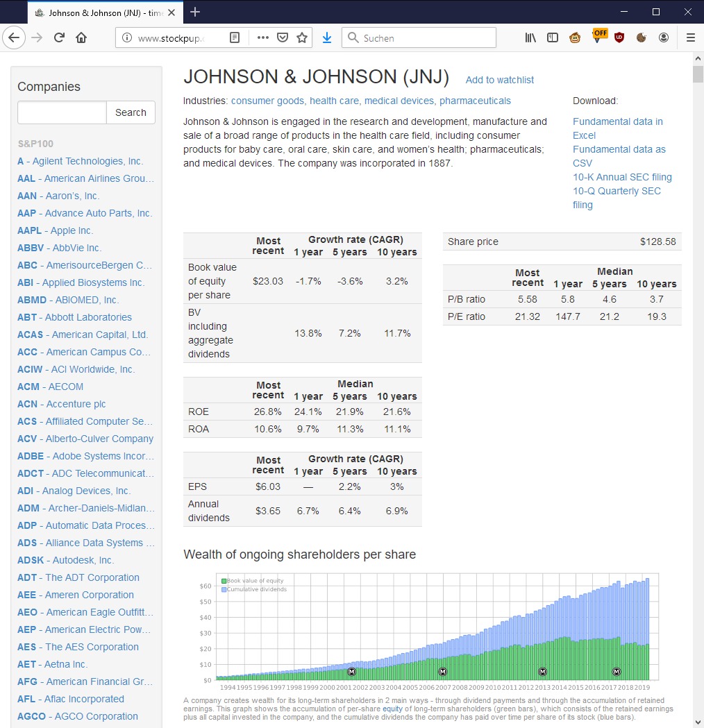Viewport: 704px width, 728px height.
Task: Add JNJ to watchlist
Action: (499, 80)
